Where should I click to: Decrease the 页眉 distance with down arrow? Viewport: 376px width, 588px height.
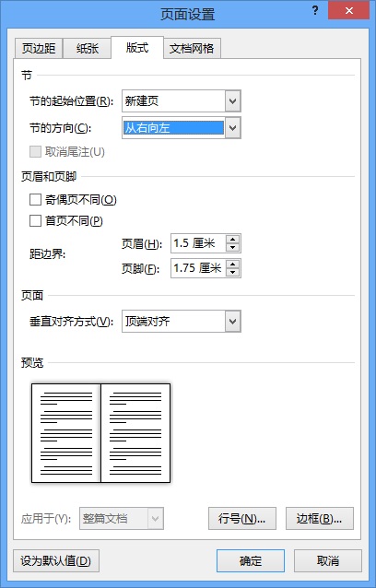tap(233, 247)
